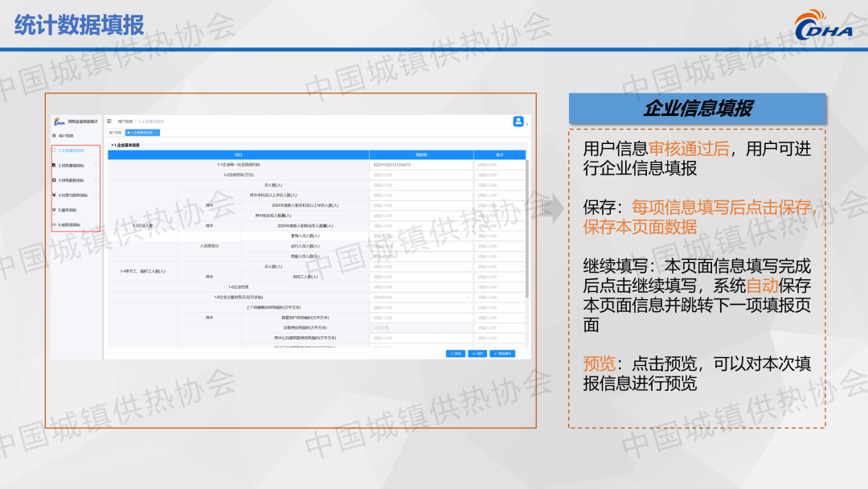Click the 6.碳排放指标 sidebar icon
Viewport: 868px width, 489px height.
[54, 224]
